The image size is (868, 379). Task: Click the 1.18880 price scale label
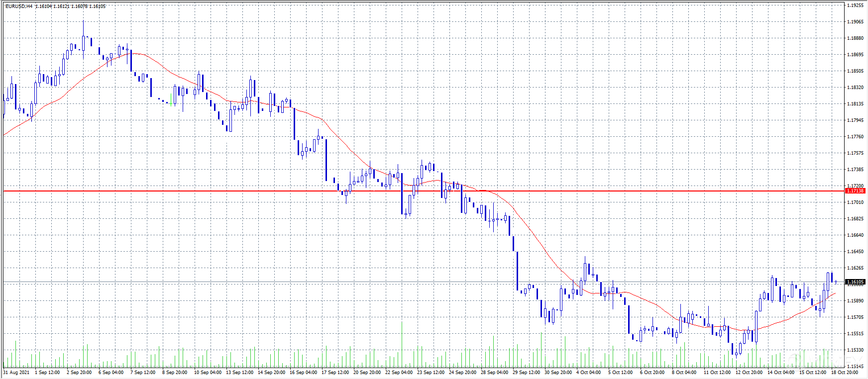pos(855,38)
